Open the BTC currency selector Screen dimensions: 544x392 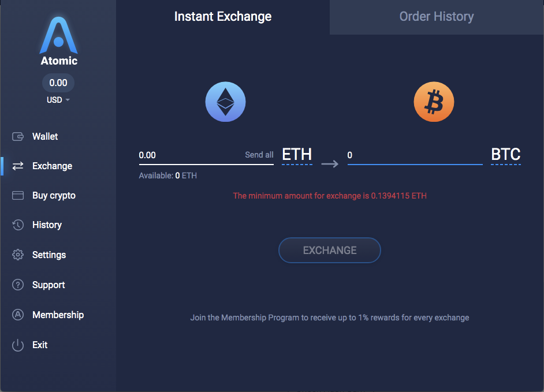click(505, 154)
